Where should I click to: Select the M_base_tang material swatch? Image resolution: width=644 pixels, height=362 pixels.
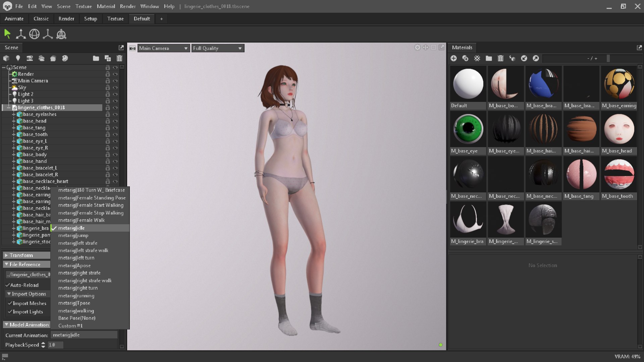point(581,178)
